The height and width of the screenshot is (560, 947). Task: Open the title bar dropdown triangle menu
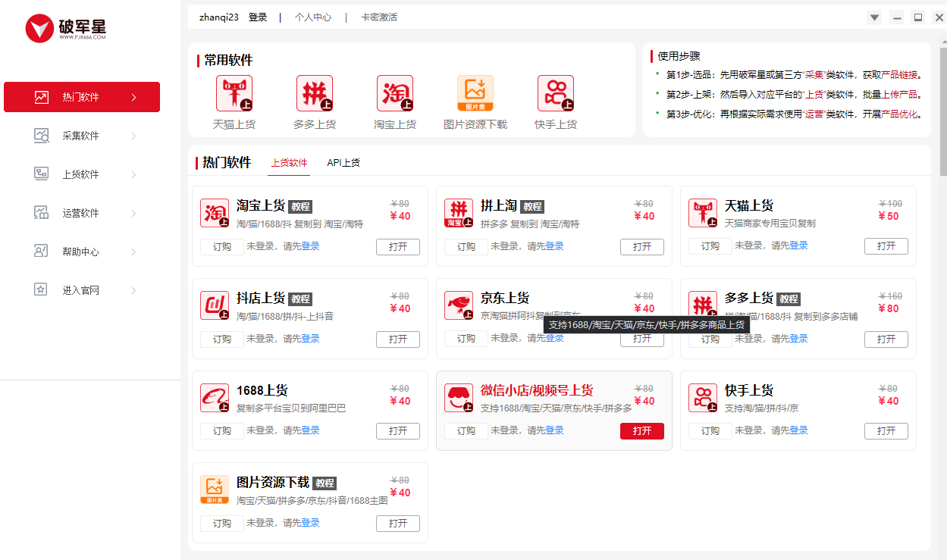coord(874,17)
